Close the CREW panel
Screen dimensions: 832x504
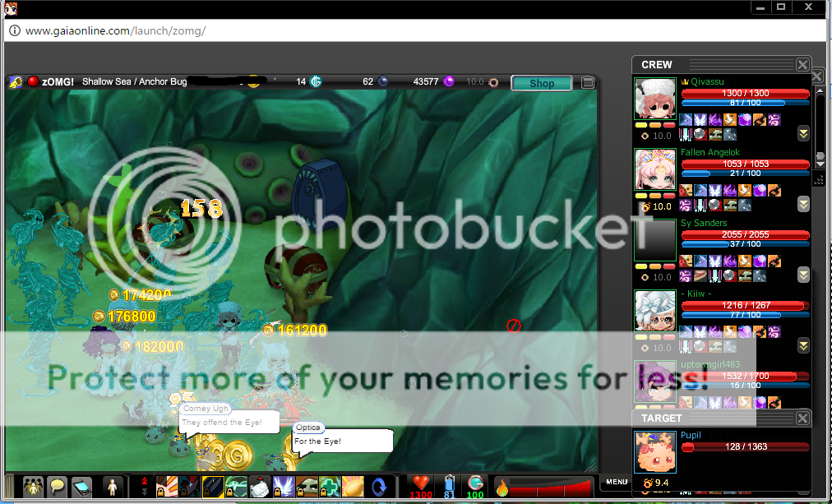pos(802,65)
